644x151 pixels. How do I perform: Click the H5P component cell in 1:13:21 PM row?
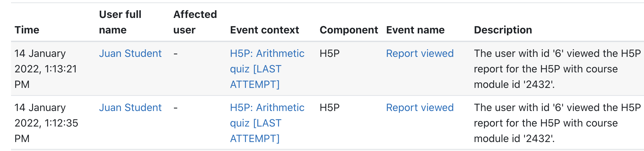click(330, 53)
